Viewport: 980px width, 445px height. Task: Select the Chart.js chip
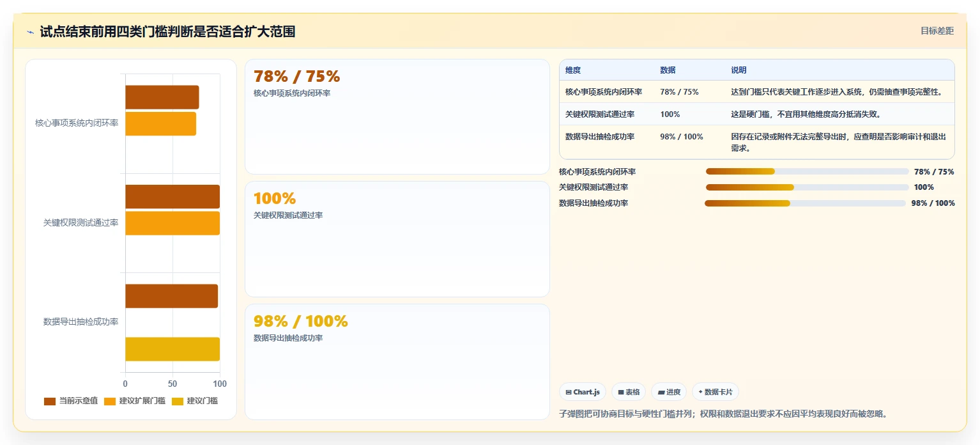(x=583, y=392)
